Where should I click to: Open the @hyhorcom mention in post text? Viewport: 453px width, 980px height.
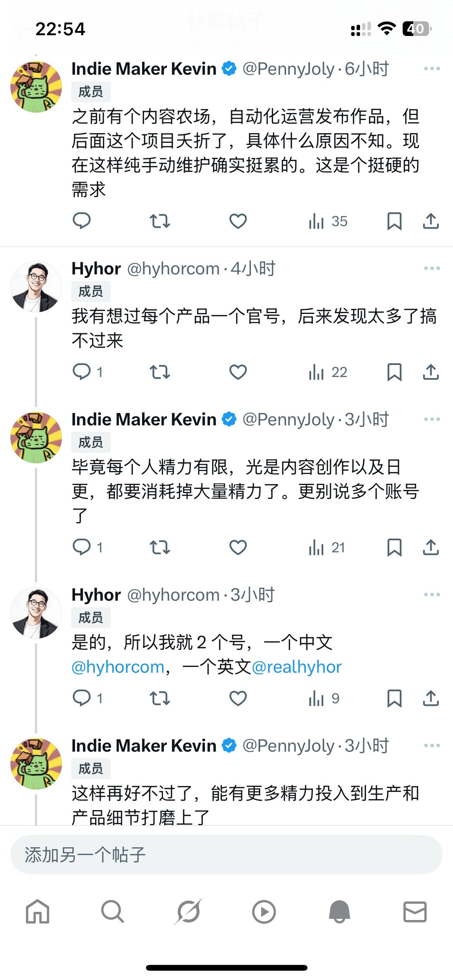coord(118,667)
